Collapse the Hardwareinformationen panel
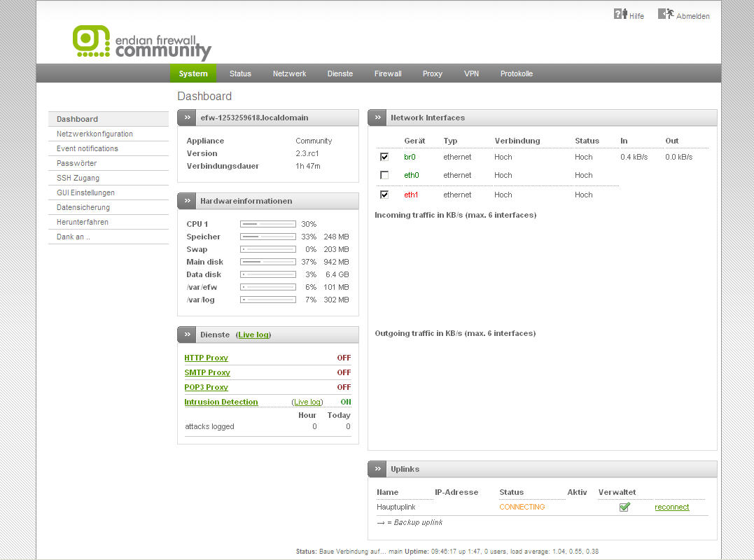This screenshot has height=560, width=754. pos(187,201)
